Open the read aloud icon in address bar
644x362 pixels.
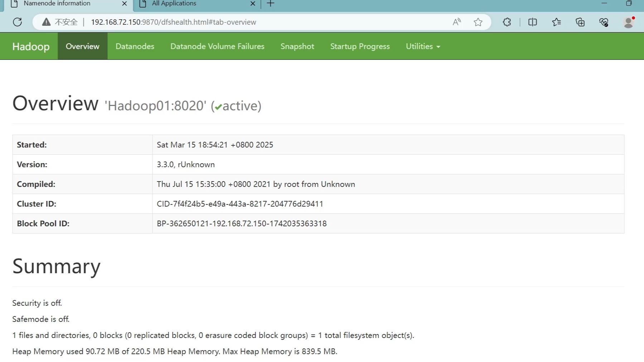point(457,22)
